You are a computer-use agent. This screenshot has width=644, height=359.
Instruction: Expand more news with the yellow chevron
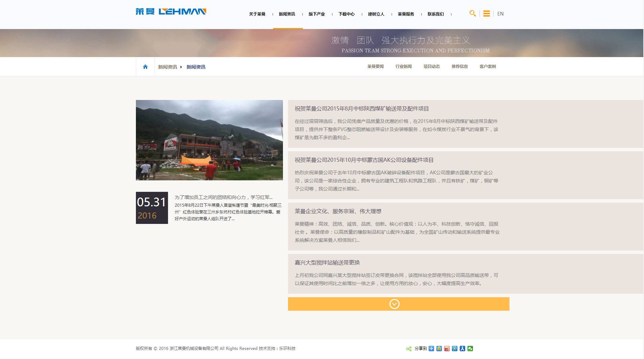[x=394, y=304]
